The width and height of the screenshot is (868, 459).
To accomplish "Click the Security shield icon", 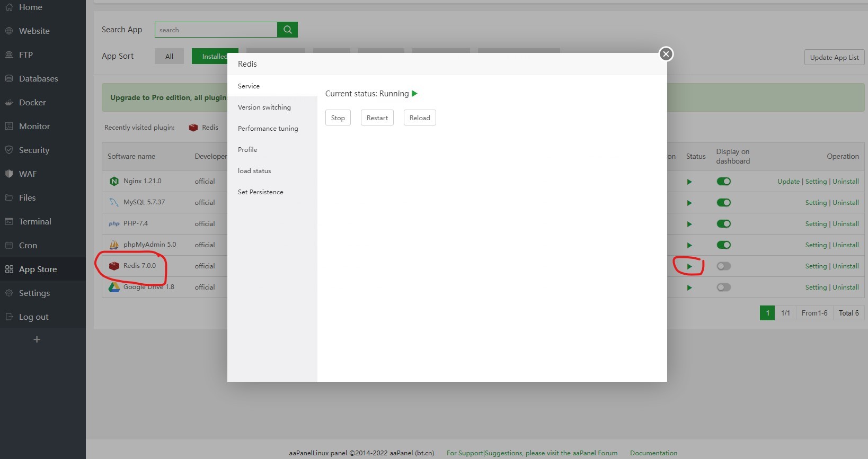I will click(9, 150).
